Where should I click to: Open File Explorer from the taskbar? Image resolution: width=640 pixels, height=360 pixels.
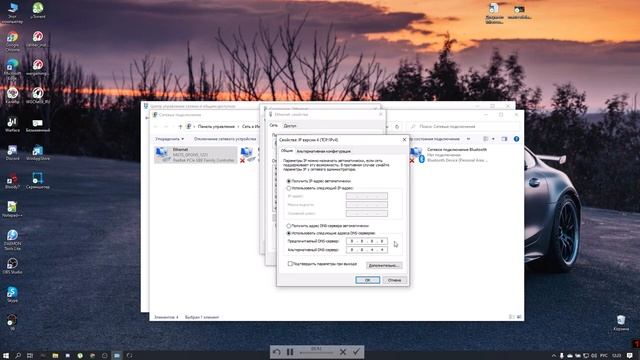tap(55, 356)
